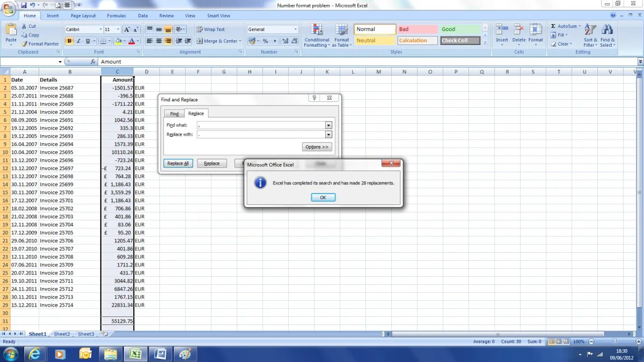The height and width of the screenshot is (362, 644).
Task: Toggle Wrap Text
Action: click(210, 29)
